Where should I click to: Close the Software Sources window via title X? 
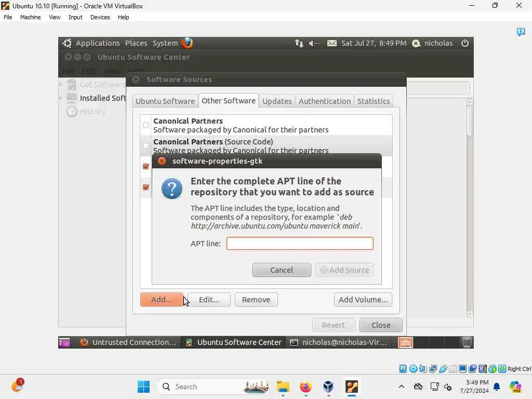tap(136, 79)
